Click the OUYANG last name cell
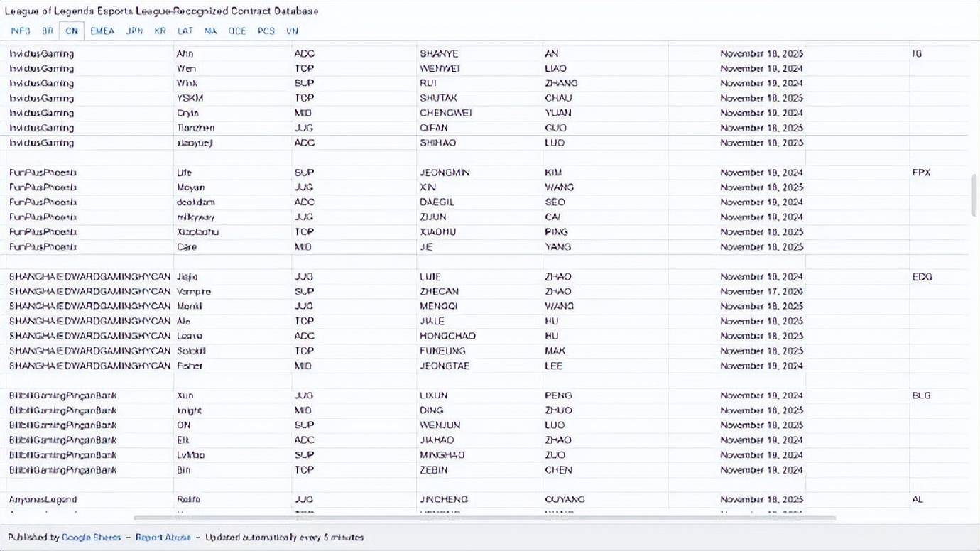 click(605, 500)
